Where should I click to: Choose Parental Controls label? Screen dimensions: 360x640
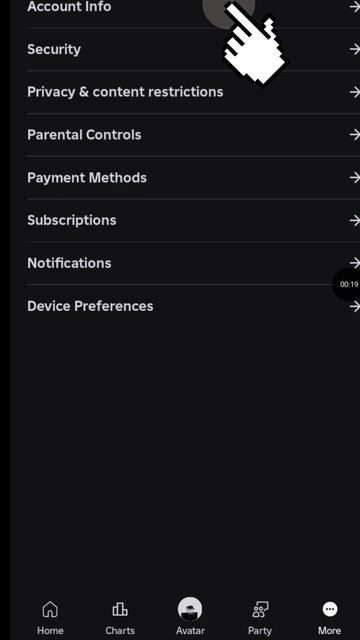coord(84,135)
